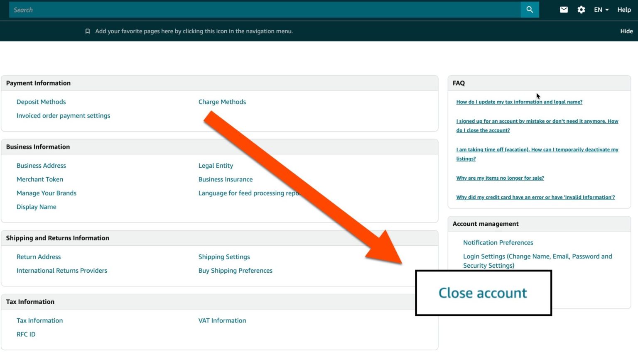The image size is (638, 364).
Task: Expand the EN language dropdown
Action: point(601,9)
